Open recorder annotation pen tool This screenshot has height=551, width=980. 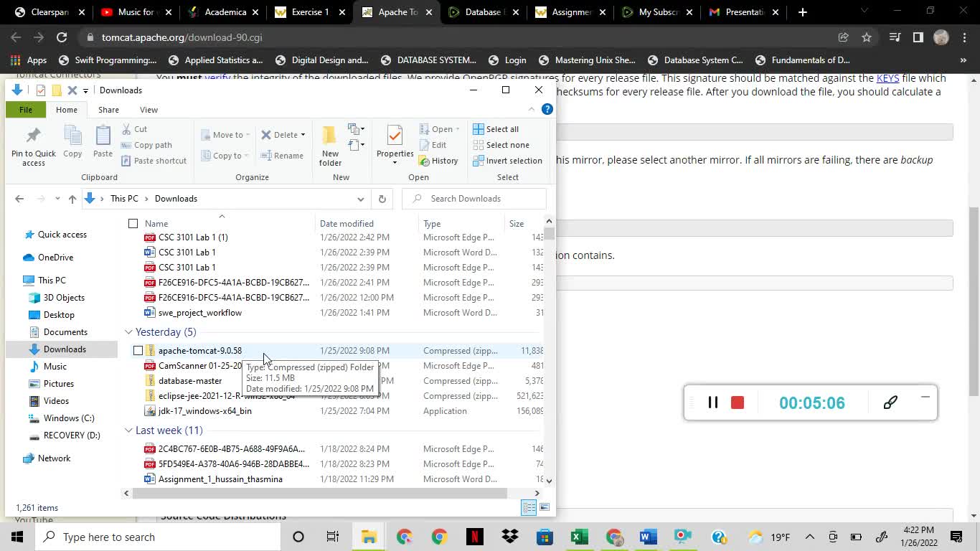click(890, 402)
